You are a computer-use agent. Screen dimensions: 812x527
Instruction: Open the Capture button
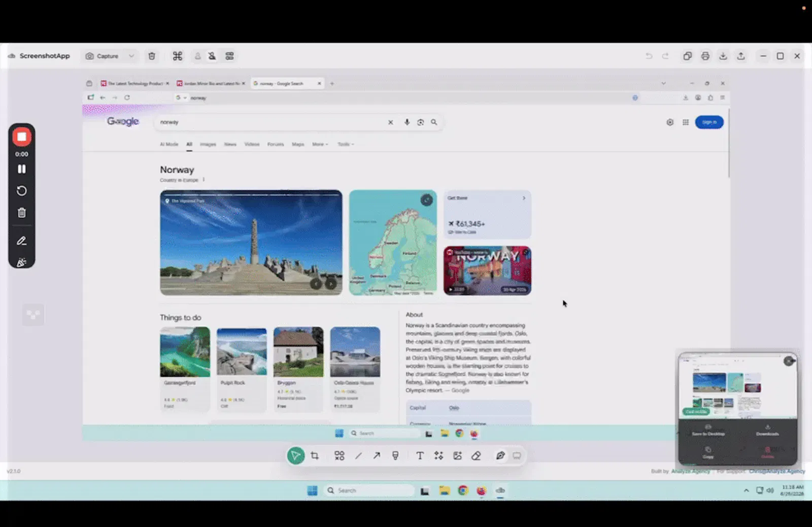point(103,56)
